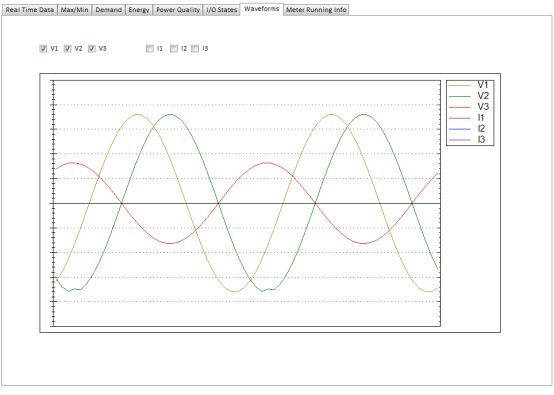Click the I2 blue legend line

pos(460,129)
